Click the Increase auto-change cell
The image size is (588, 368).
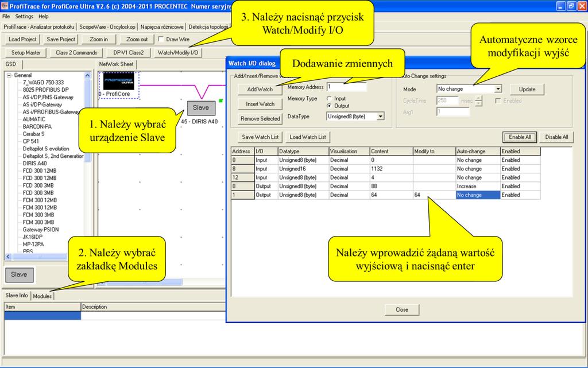click(478, 186)
